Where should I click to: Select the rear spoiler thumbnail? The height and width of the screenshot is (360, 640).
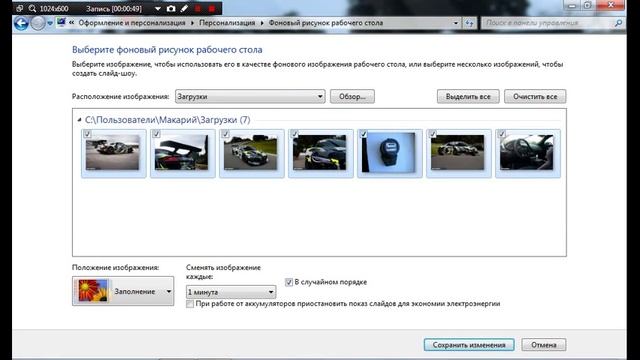pyautogui.click(x=182, y=153)
